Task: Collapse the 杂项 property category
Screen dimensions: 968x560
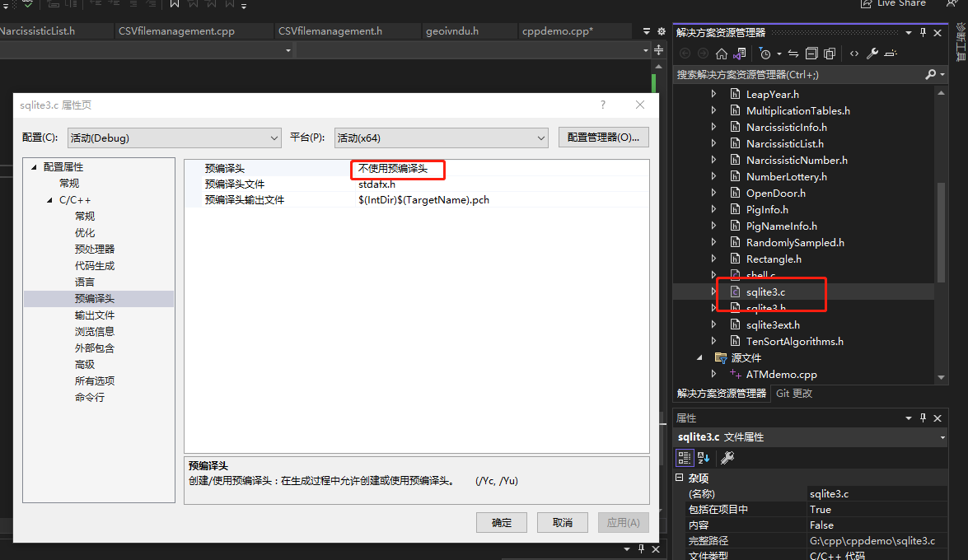Action: click(679, 478)
